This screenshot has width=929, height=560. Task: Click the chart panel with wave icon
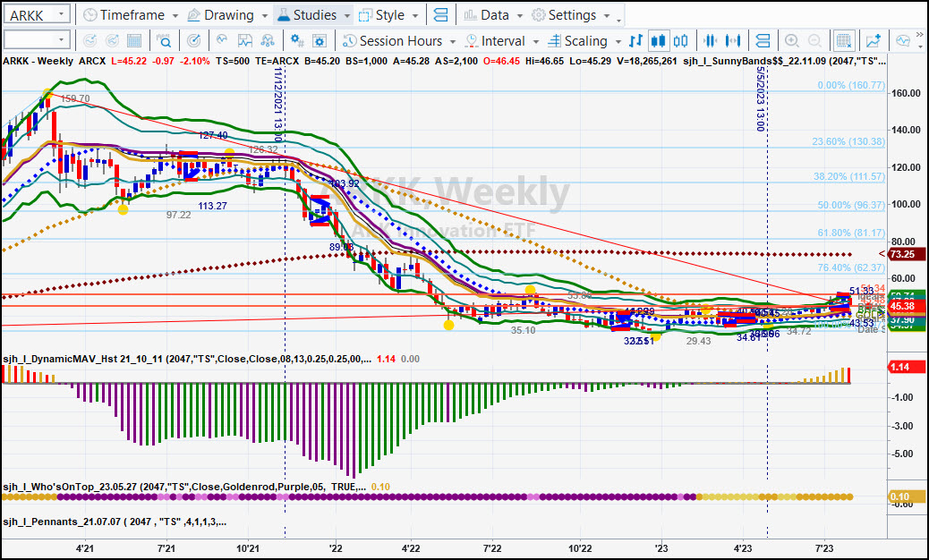tap(244, 40)
